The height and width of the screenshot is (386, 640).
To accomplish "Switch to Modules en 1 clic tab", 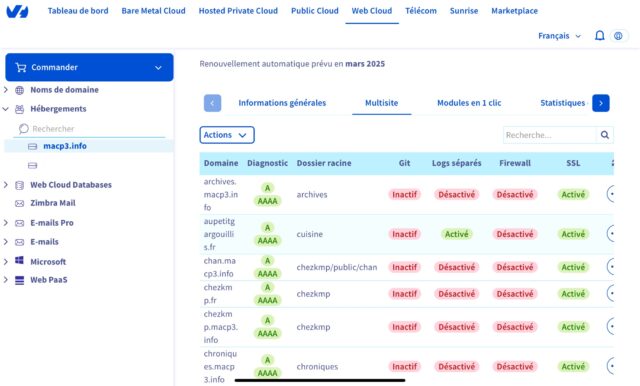I will [x=469, y=103].
